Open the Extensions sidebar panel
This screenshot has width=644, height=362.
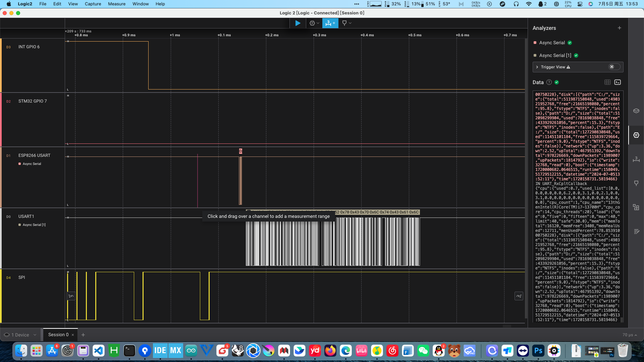636,207
